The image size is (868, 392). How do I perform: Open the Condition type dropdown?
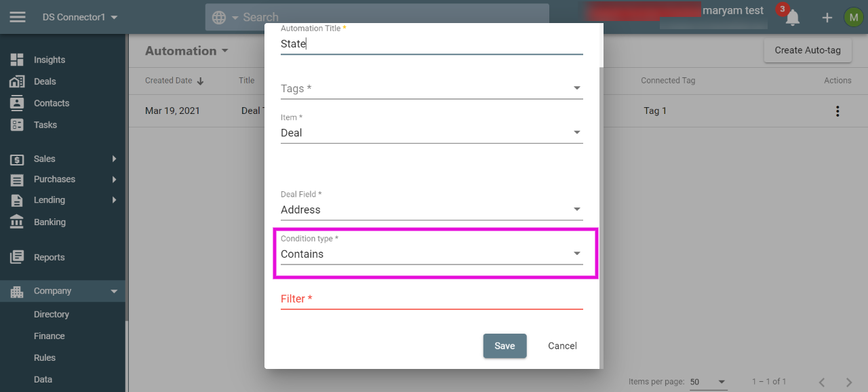click(432, 250)
